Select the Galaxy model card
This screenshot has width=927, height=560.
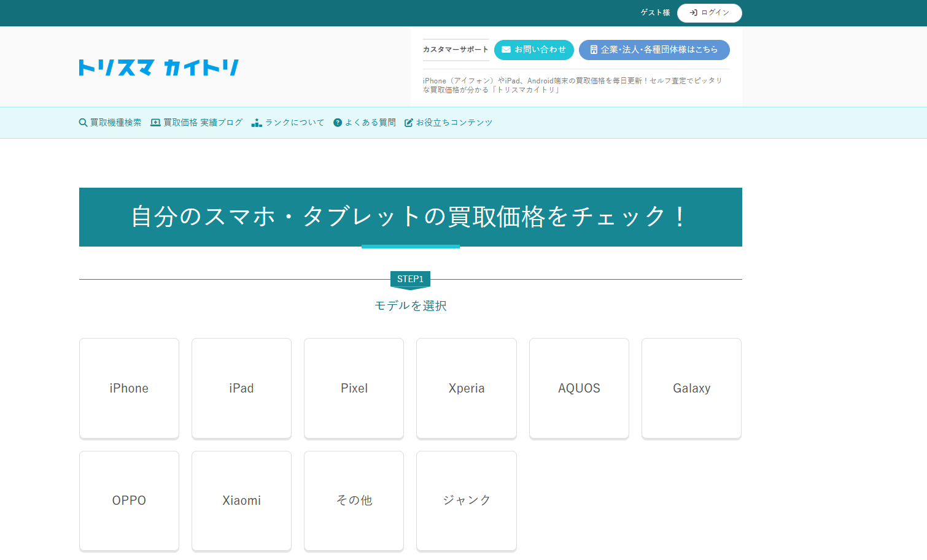pos(691,388)
